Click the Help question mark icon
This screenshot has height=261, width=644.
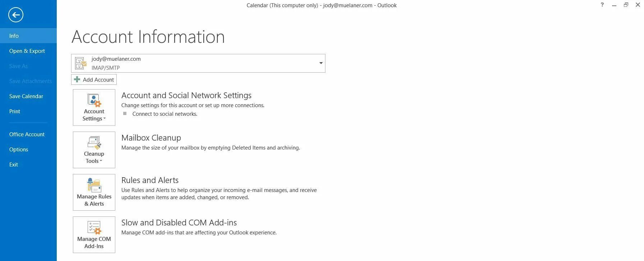tap(602, 5)
